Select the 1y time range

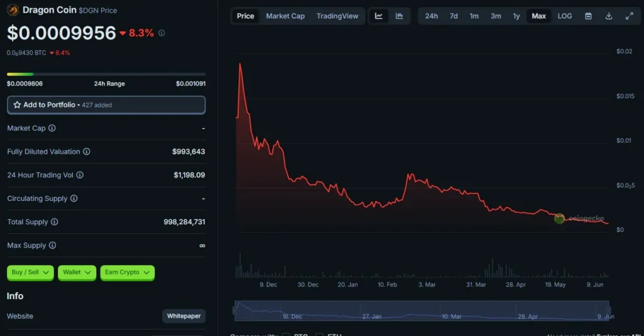tap(516, 16)
